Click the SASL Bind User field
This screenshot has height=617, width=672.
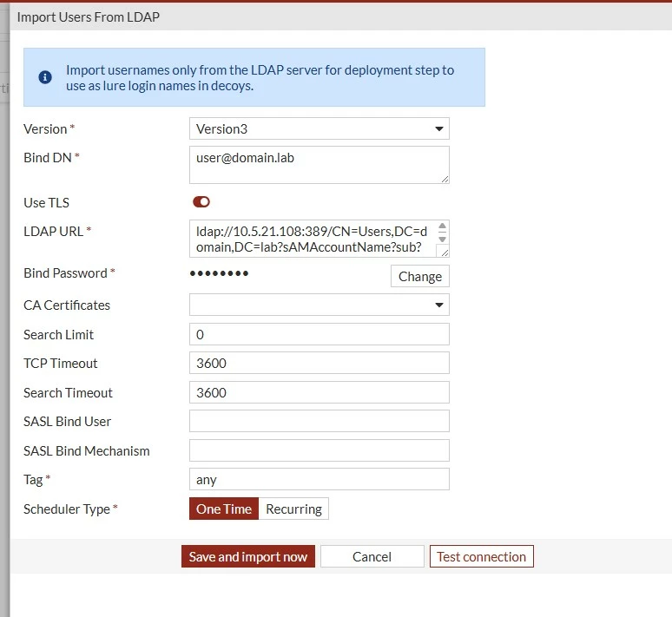pyautogui.click(x=320, y=421)
